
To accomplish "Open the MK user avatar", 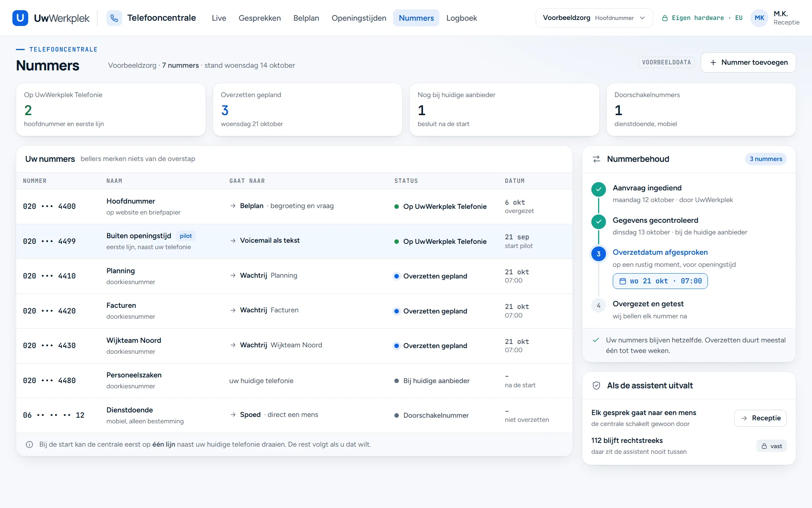I will tap(759, 18).
